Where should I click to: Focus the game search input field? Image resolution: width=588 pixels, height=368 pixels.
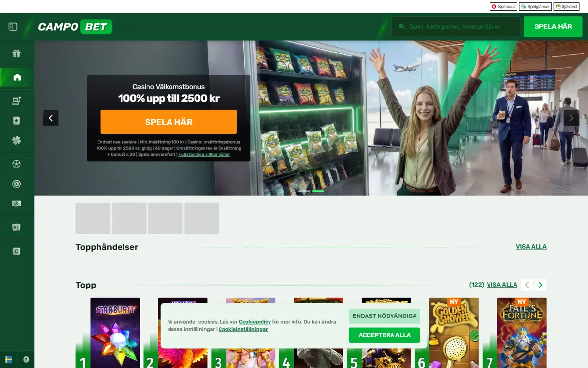pos(456,27)
